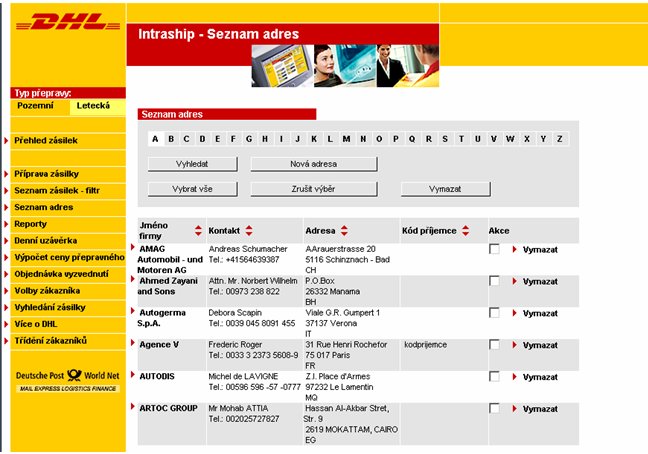This screenshot has height=454, width=648.
Task: Click Vymazat link in Ahmed Zayani row
Action: point(540,282)
